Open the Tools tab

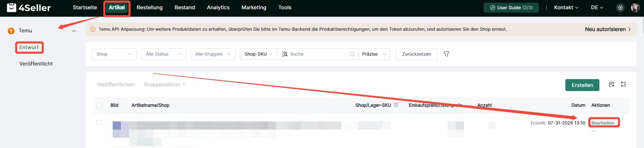pyautogui.click(x=285, y=8)
